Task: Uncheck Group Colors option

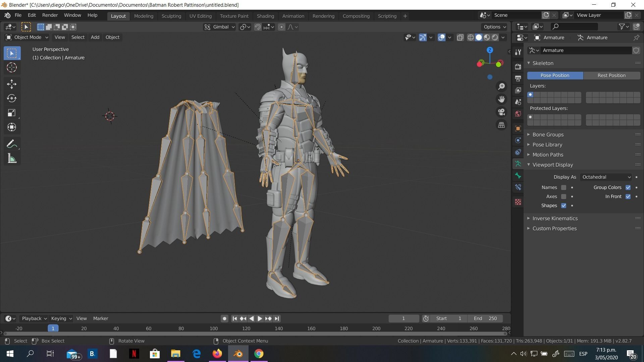Action: pos(628,188)
